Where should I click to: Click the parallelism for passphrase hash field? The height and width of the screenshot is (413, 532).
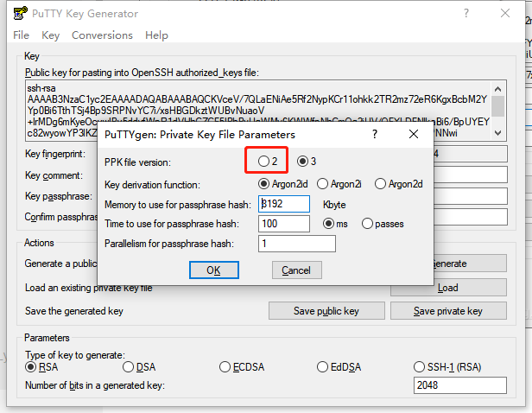tap(297, 244)
